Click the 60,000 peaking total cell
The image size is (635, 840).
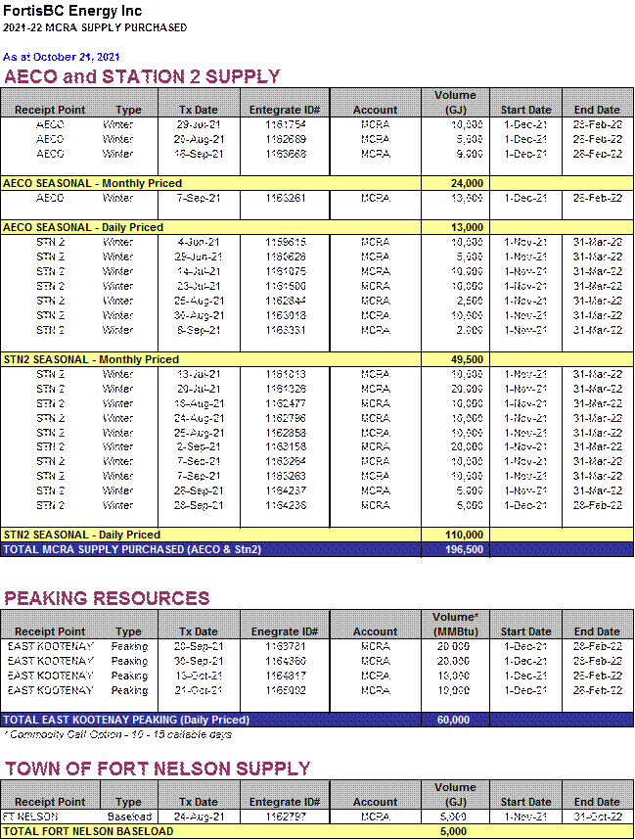455,720
